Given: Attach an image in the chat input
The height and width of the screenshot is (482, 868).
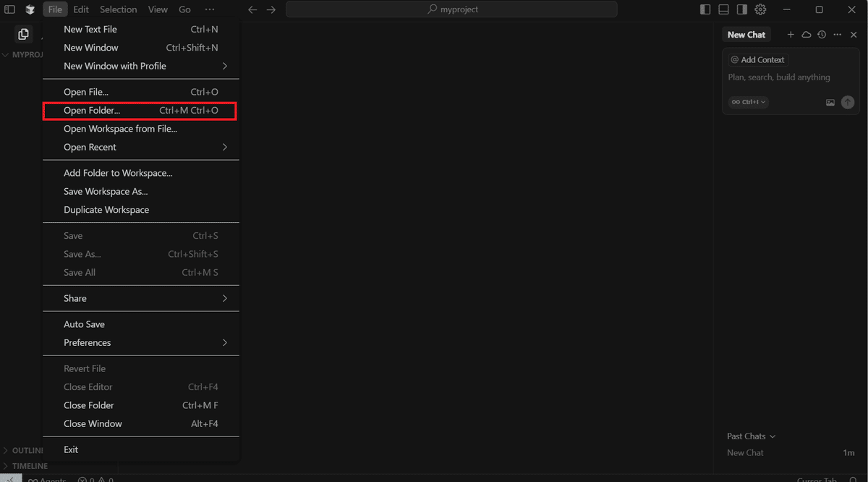Looking at the screenshot, I should tap(830, 102).
